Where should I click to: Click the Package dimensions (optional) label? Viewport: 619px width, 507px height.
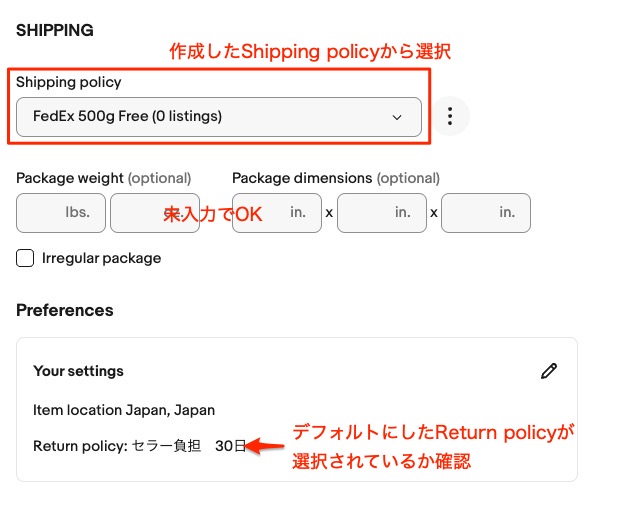pyautogui.click(x=336, y=178)
